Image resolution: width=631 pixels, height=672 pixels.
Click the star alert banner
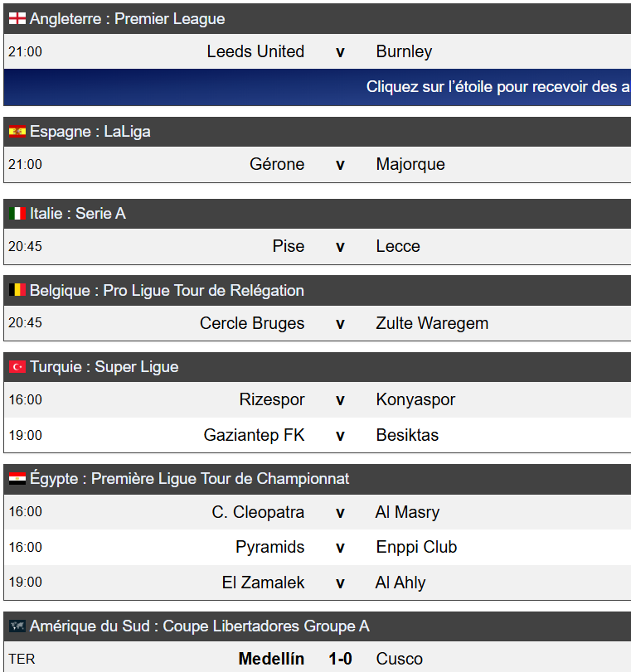(x=317, y=87)
